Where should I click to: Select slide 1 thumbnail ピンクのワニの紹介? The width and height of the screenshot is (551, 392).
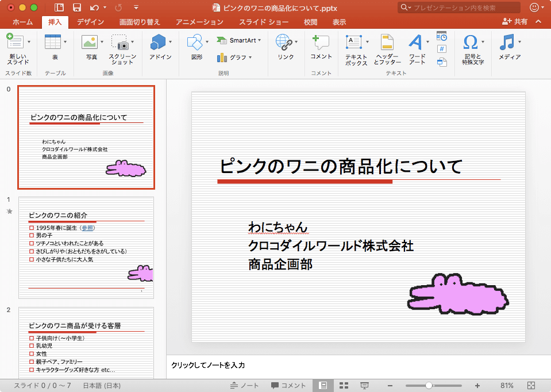point(86,248)
